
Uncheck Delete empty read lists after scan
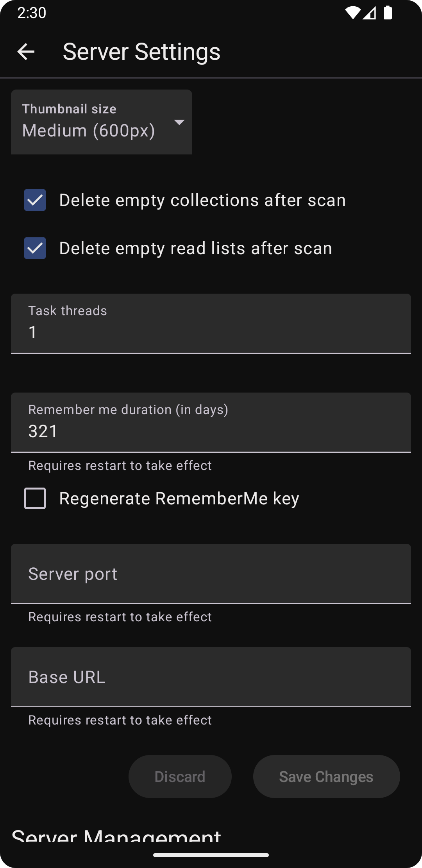(35, 248)
